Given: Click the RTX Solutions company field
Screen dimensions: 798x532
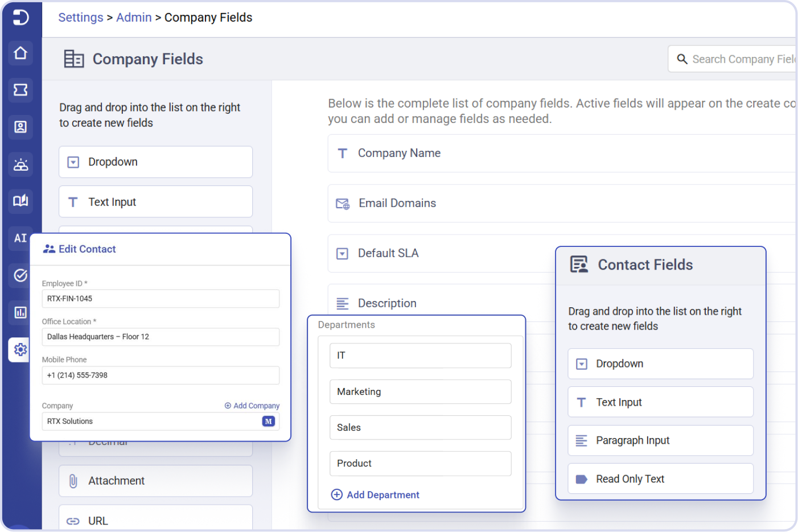Looking at the screenshot, I should point(161,422).
